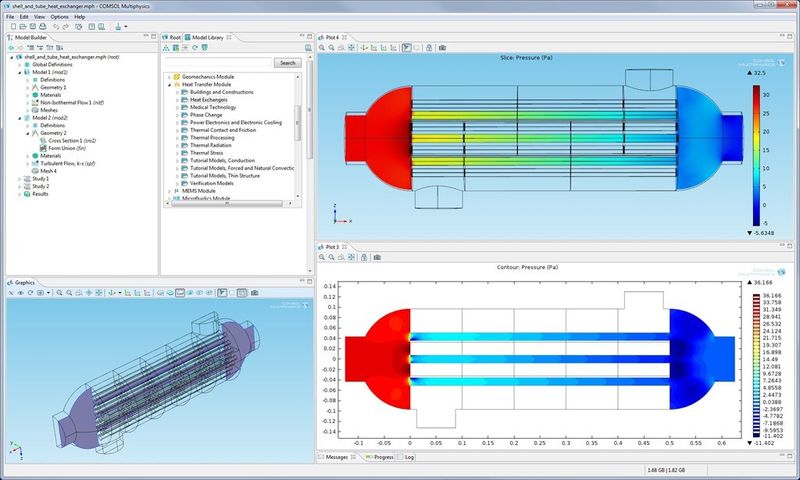Switch to the Progress tab
Viewport: 800px width, 480px height.
380,457
